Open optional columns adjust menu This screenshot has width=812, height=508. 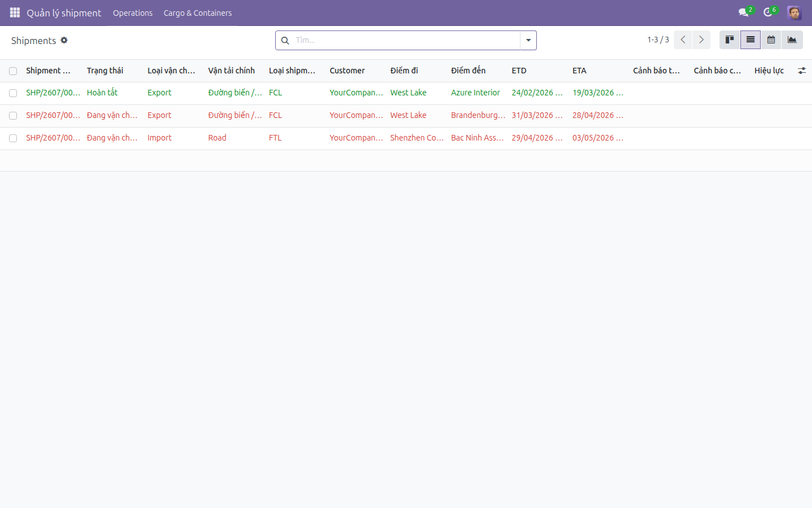(x=802, y=71)
